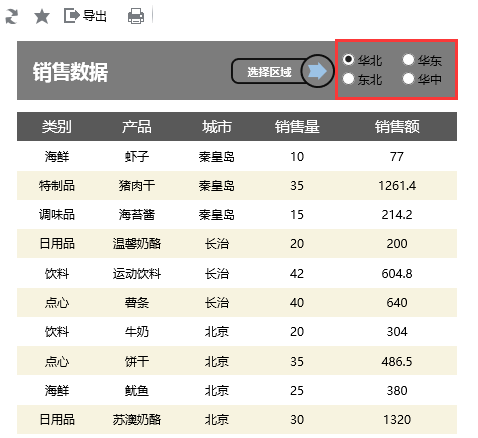Click the 产品 column header
The height and width of the screenshot is (438, 478).
(x=137, y=127)
